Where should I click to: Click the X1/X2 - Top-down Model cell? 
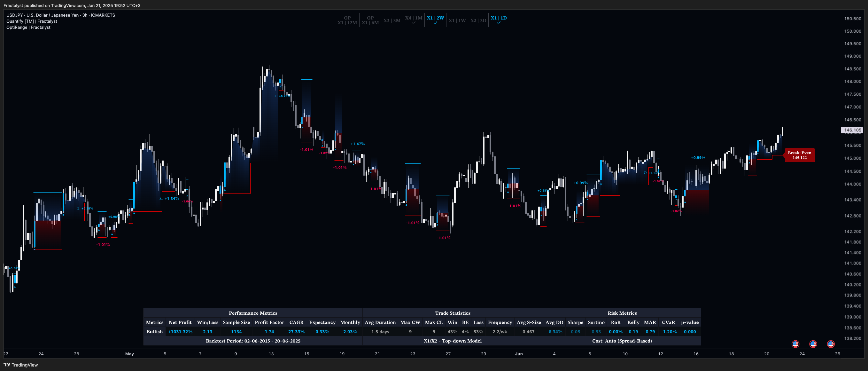453,341
